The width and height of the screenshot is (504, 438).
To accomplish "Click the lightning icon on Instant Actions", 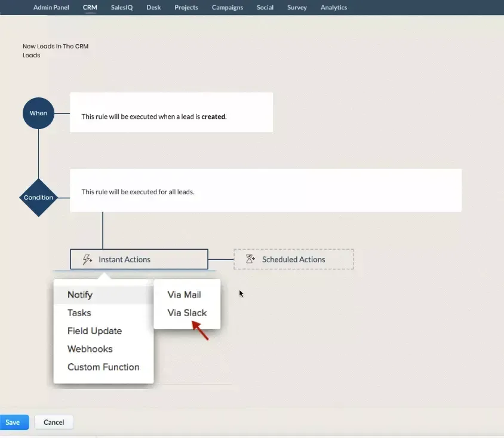I will (87, 259).
